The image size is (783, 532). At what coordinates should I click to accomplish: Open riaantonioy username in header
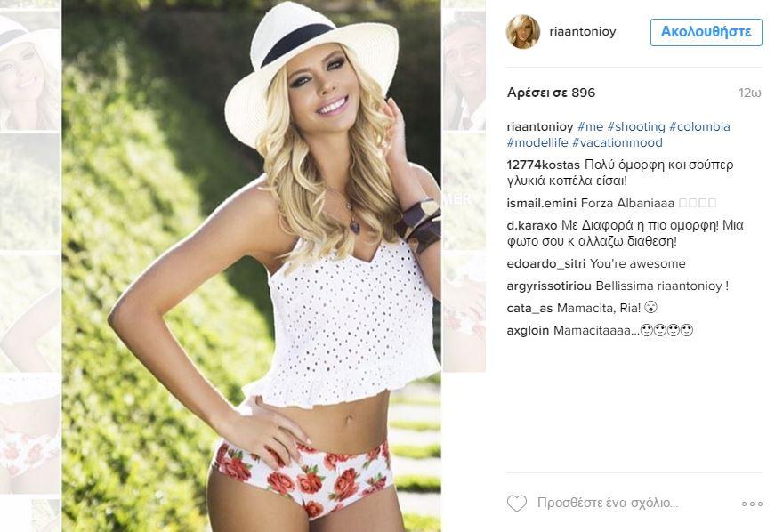[x=582, y=31]
